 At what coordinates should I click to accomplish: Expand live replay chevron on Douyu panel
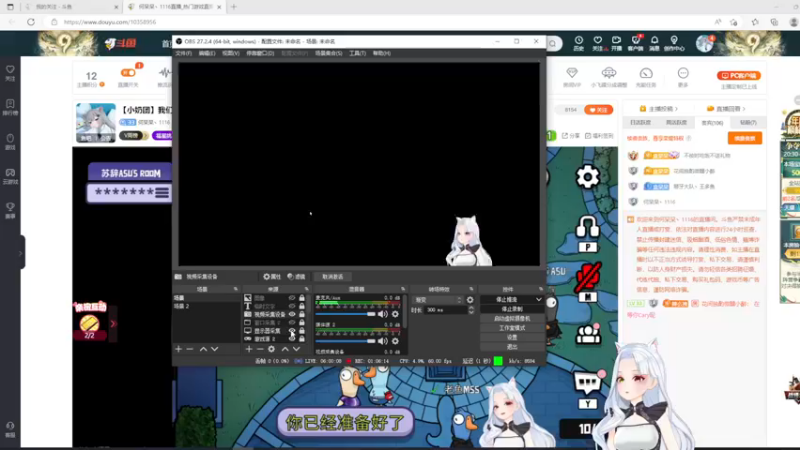click(x=744, y=109)
